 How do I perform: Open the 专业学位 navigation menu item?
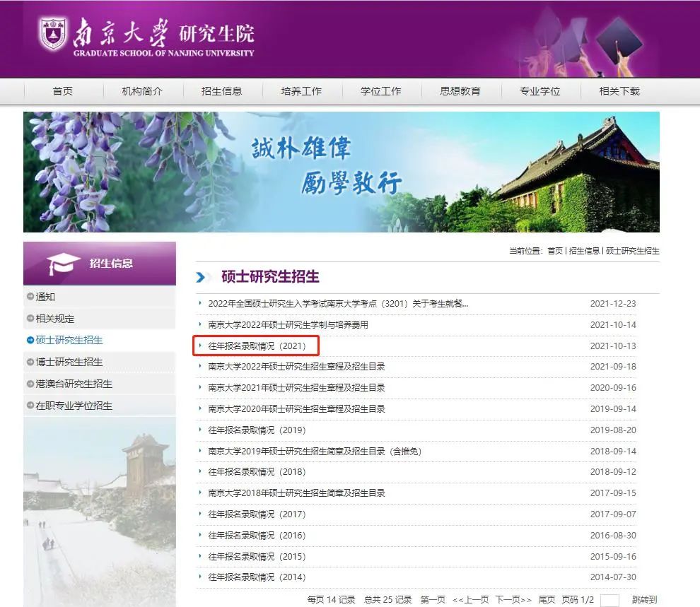(539, 91)
